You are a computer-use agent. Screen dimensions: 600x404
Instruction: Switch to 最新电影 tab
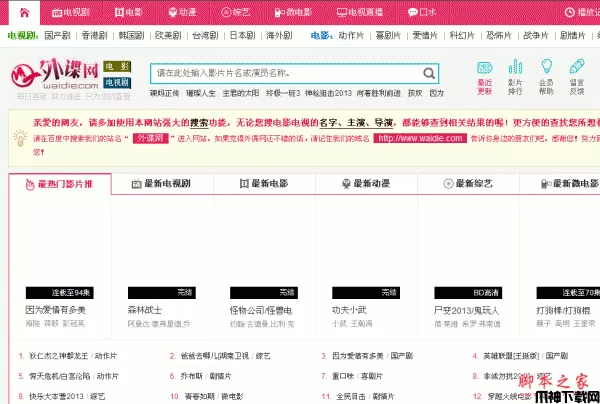(x=264, y=184)
